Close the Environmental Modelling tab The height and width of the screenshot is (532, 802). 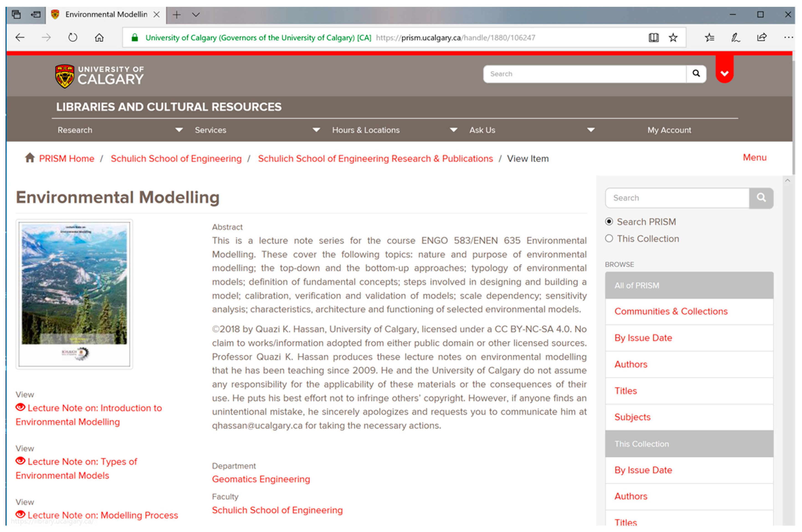click(156, 15)
